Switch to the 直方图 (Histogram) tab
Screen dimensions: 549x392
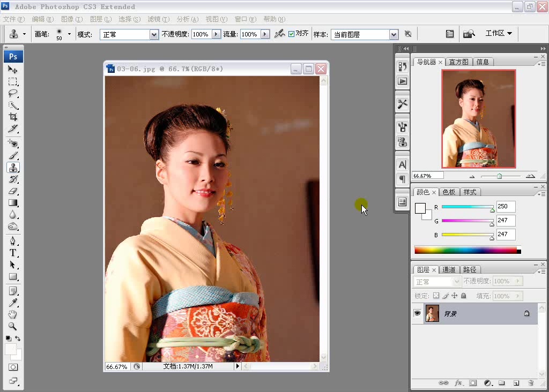tap(459, 62)
